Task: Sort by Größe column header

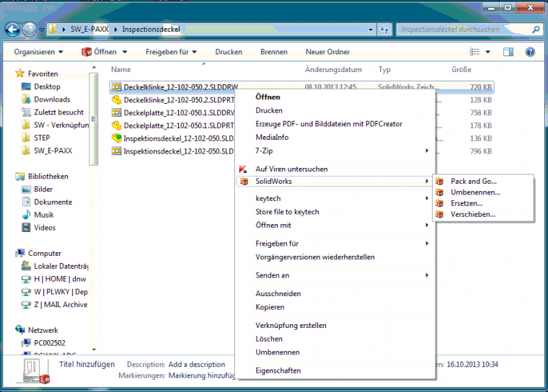Action: 461,69
